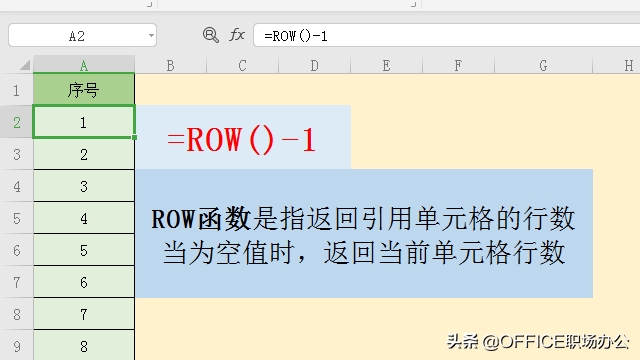640x360 pixels.
Task: Open the Name Box dropdown arrow
Action: (151, 36)
